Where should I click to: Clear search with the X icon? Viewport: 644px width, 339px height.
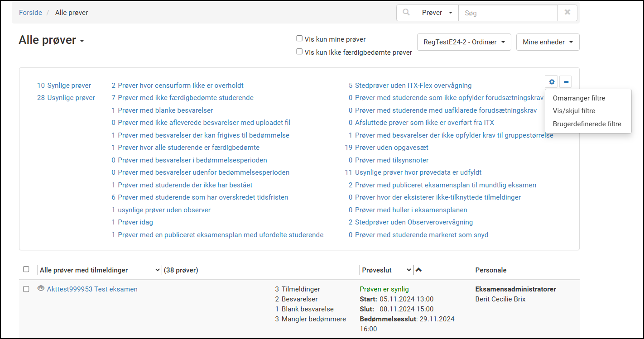567,13
